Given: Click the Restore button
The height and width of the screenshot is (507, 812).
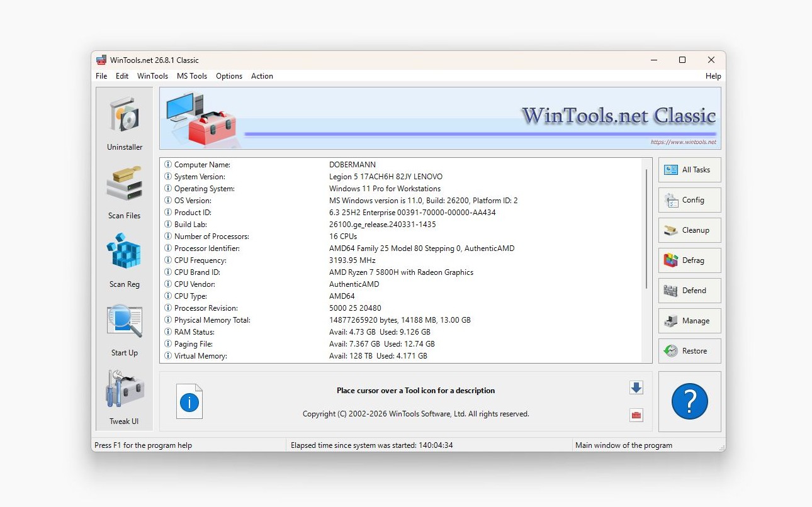Looking at the screenshot, I should pyautogui.click(x=690, y=351).
